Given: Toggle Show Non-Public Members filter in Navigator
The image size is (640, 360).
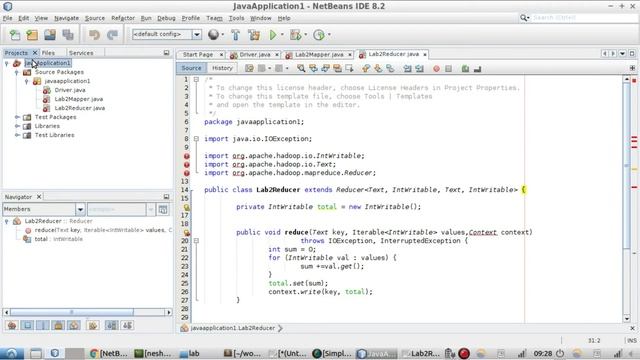Looking at the screenshot, I should pos(58,325).
